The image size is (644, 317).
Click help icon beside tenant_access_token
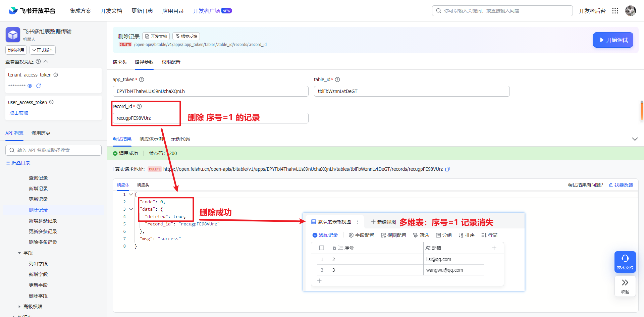coord(56,75)
